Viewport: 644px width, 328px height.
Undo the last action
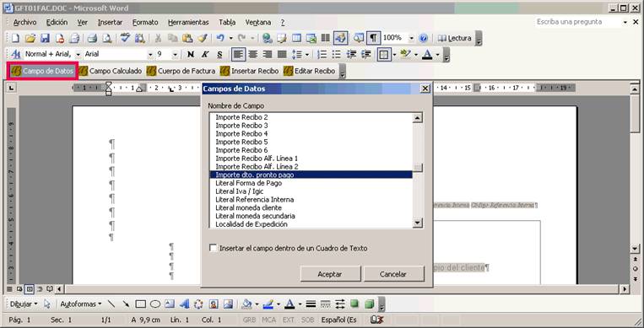(x=220, y=38)
